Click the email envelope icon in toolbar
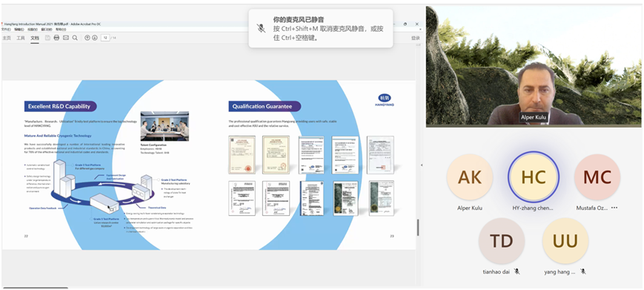This screenshot has height=290, width=644. [66, 38]
